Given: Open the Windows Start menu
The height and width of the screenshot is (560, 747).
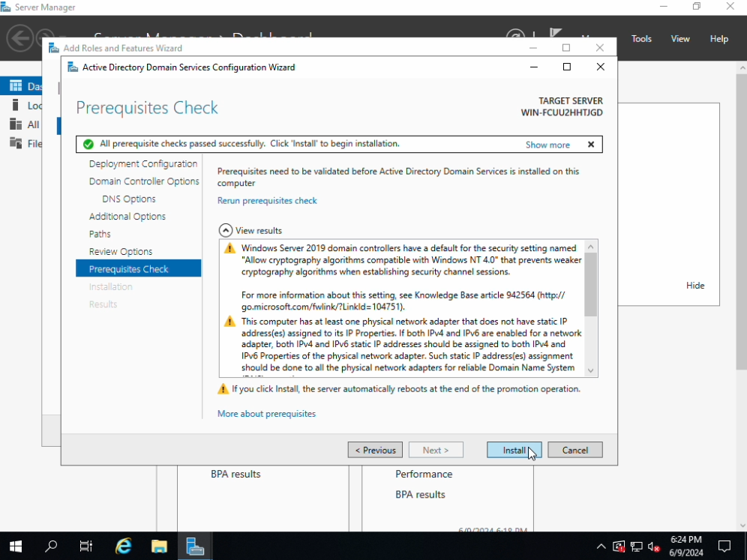Looking at the screenshot, I should pos(15,547).
